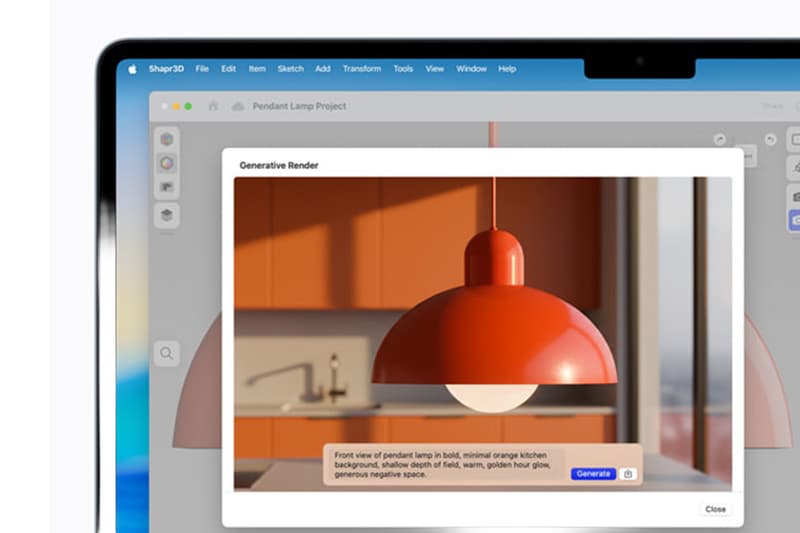Click the Generate button
800x533 pixels.
[x=593, y=474]
